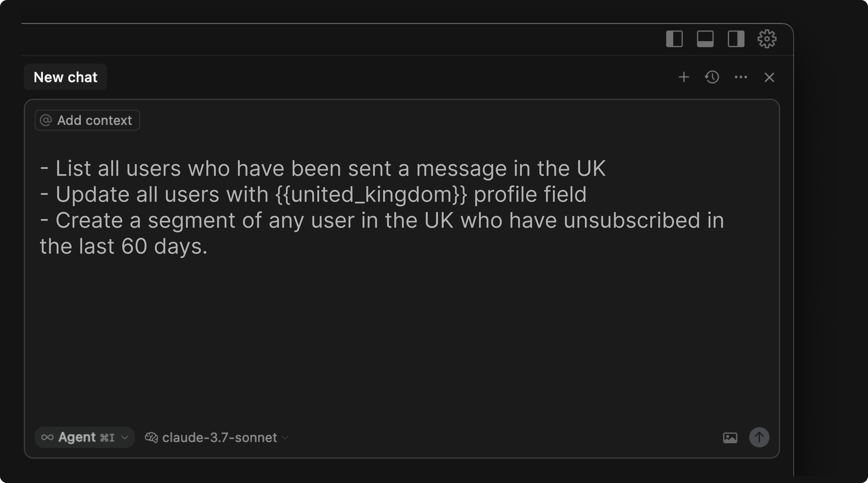Click the chevron next to Agent
This screenshot has width=868, height=483.
[125, 437]
